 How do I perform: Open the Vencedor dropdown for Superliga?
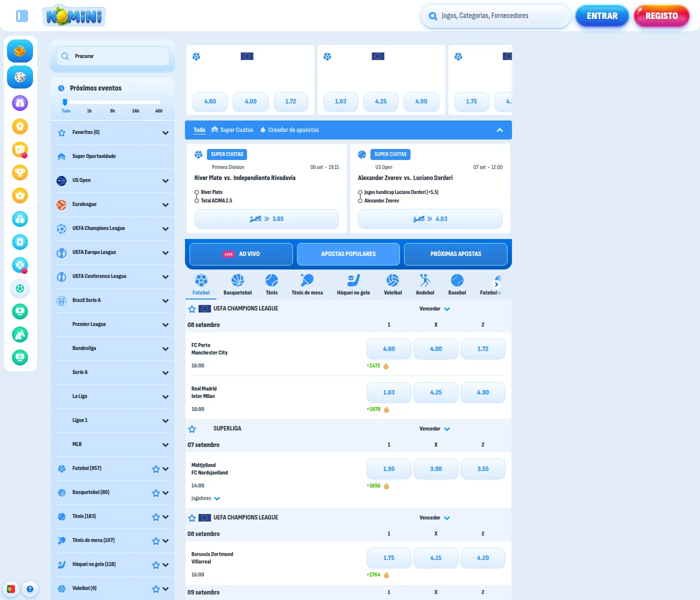(x=434, y=429)
